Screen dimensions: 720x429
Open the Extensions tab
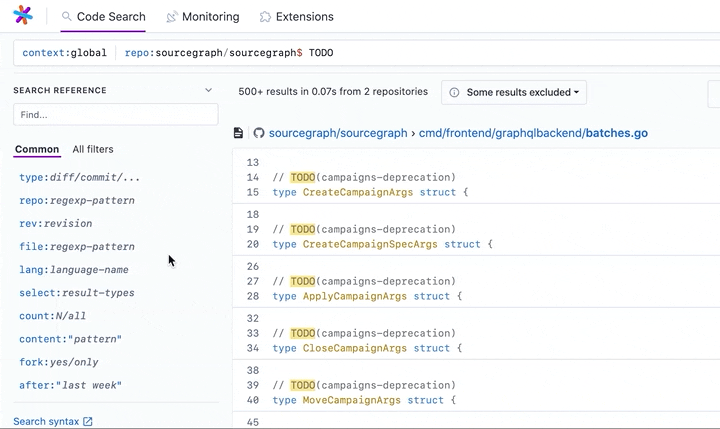point(297,17)
